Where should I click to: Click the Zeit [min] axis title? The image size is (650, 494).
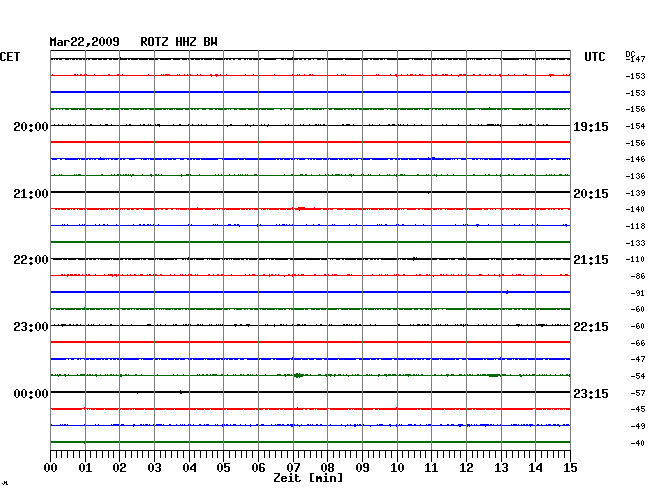tap(308, 478)
